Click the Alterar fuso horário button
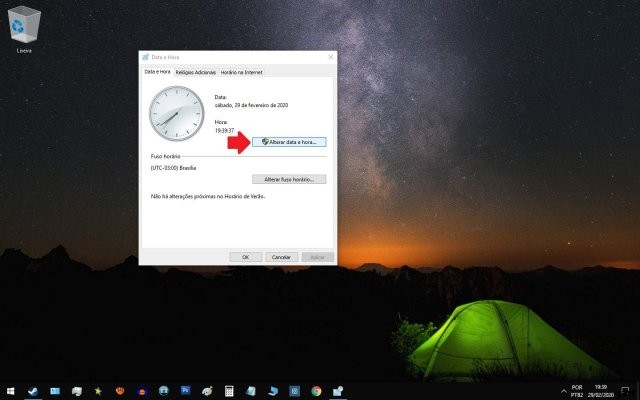Screen dimensions: 640x400 [x=289, y=179]
